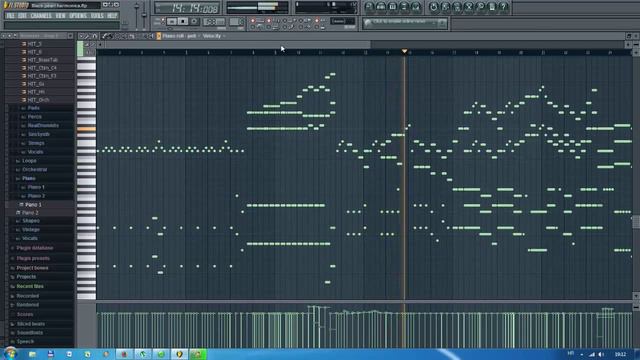
Task: Expand the Orchestral folder
Action: [x=35, y=169]
